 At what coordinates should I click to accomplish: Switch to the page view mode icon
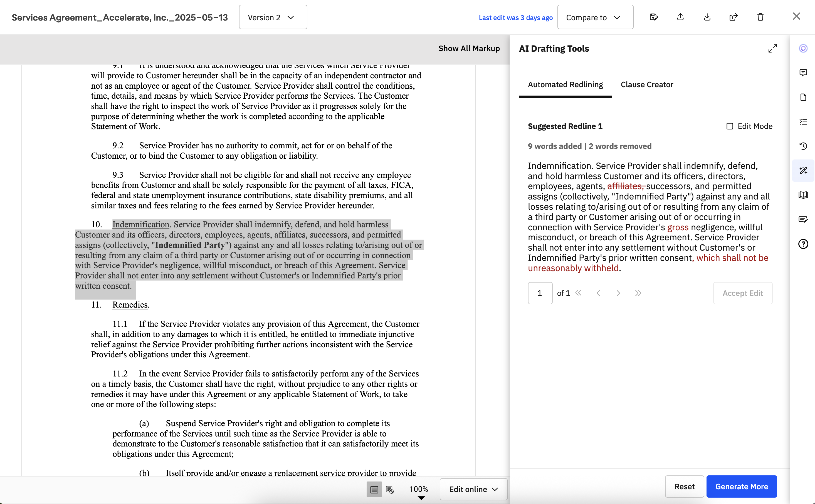tap(374, 489)
